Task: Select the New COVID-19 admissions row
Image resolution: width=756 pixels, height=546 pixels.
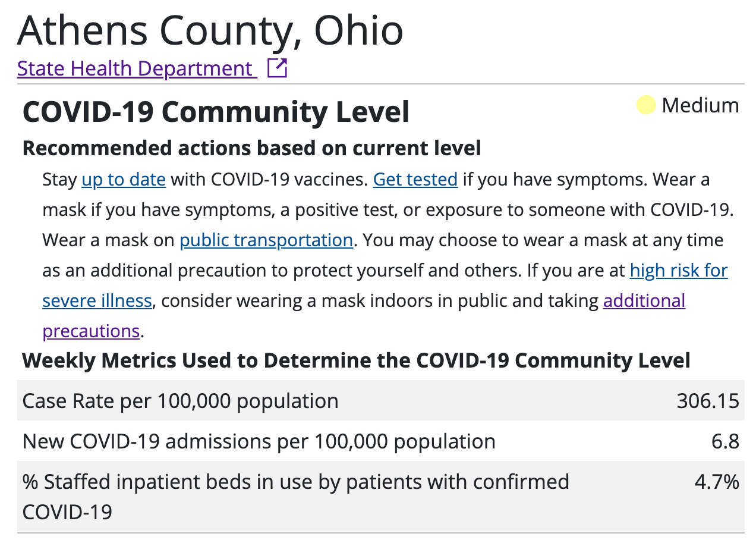Action: (x=380, y=441)
